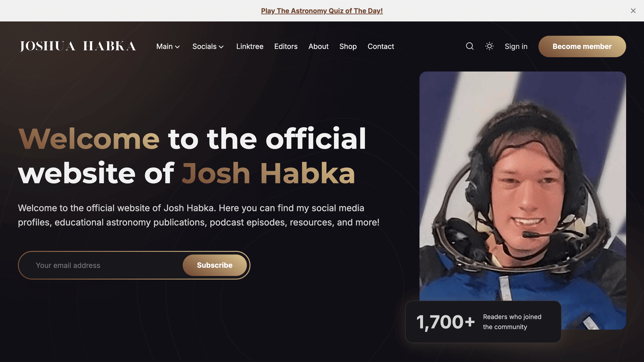Open the About page

tap(318, 46)
